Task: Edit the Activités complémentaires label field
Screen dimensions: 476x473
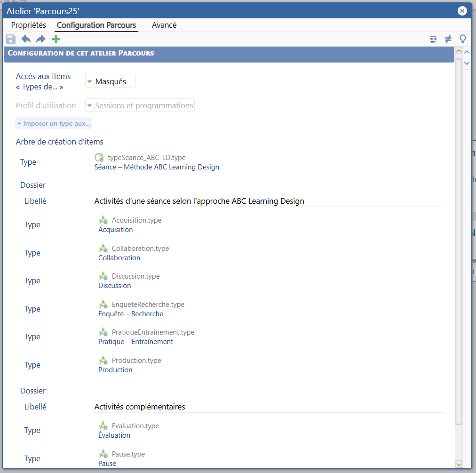Action: tap(268, 407)
